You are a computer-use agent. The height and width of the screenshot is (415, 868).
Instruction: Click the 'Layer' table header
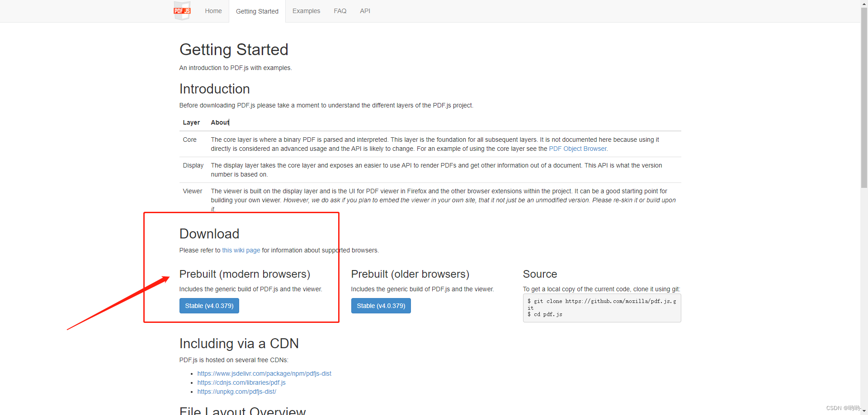[191, 122]
